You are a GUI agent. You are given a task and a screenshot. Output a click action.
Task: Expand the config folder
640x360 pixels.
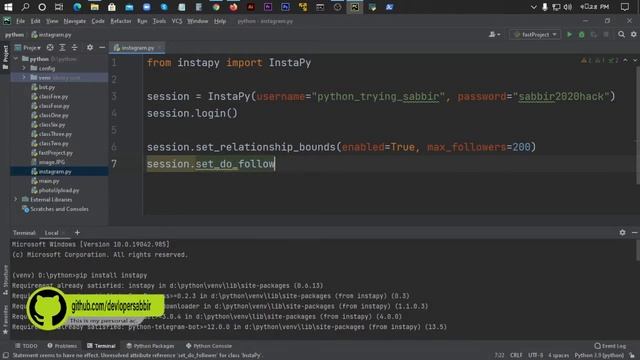pos(24,68)
